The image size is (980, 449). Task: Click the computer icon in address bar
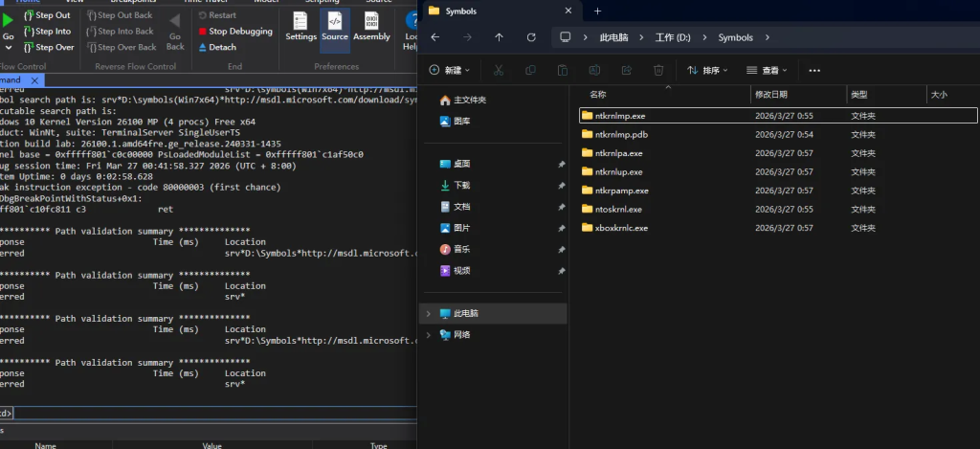pyautogui.click(x=565, y=37)
